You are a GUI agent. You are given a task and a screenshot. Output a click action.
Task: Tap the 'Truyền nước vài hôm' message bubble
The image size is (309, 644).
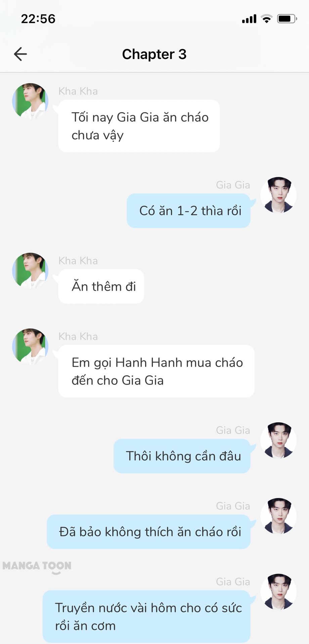coord(146,616)
